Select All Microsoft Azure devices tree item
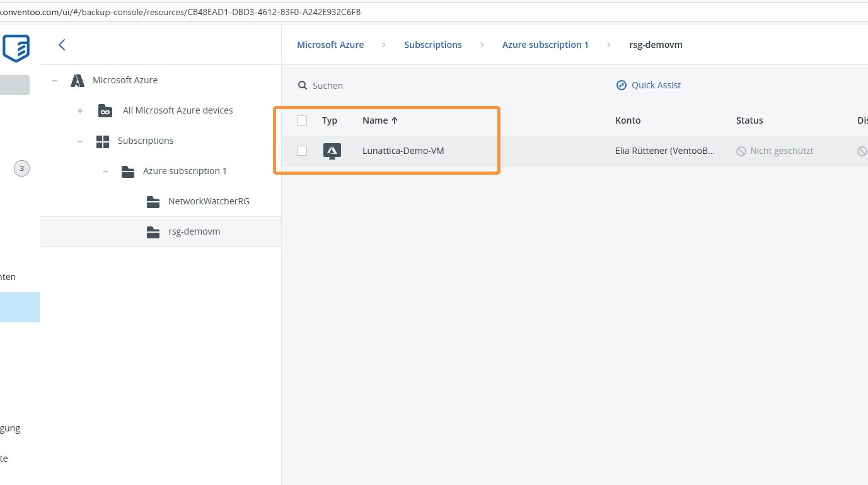Image resolution: width=868 pixels, height=485 pixels. tap(178, 110)
